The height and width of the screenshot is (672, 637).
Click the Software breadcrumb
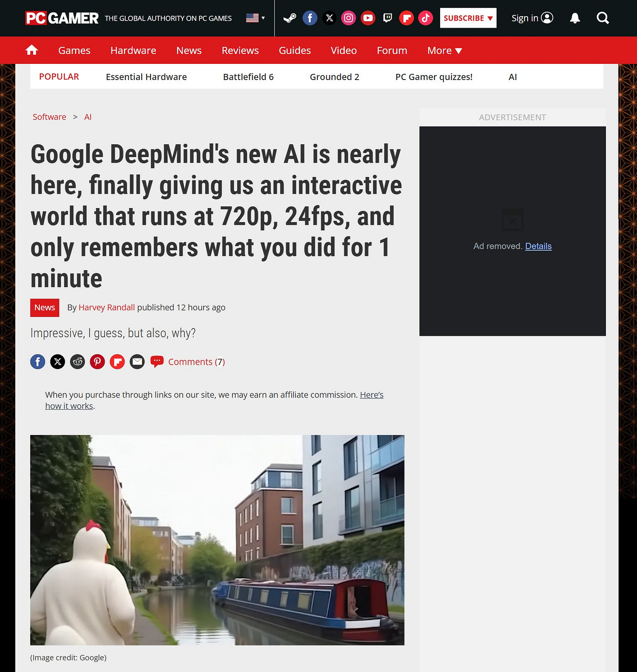tap(49, 117)
